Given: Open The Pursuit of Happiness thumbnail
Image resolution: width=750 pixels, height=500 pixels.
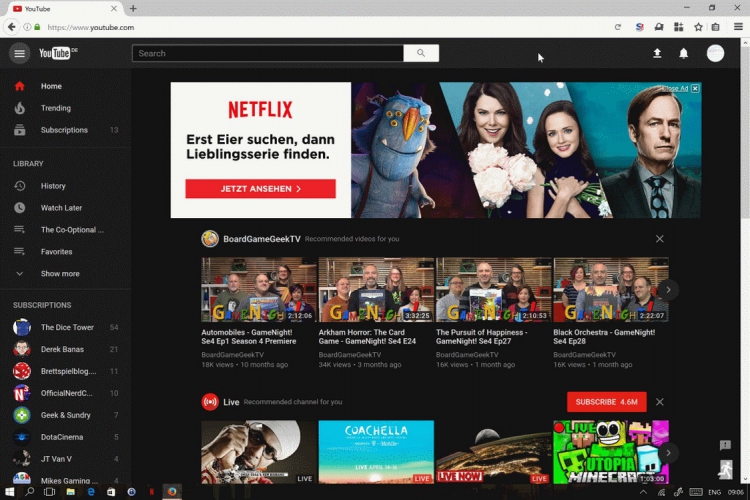Looking at the screenshot, I should tap(494, 290).
